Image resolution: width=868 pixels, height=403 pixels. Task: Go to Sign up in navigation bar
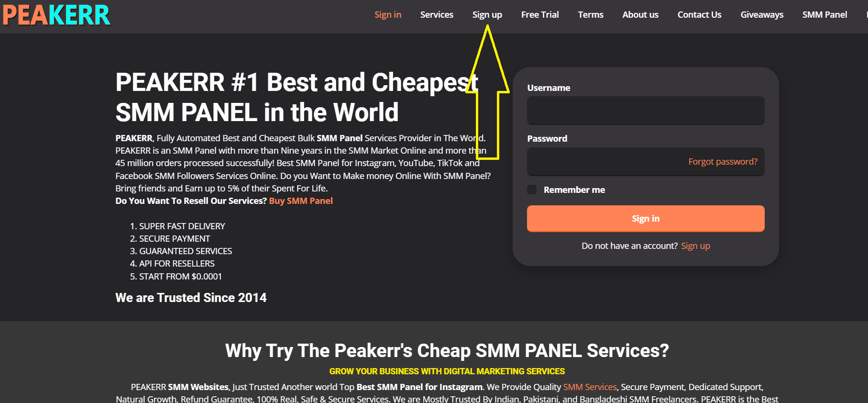(x=487, y=15)
